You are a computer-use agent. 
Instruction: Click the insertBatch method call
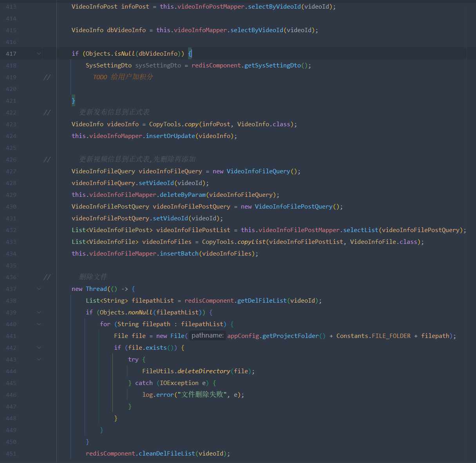[x=179, y=254]
